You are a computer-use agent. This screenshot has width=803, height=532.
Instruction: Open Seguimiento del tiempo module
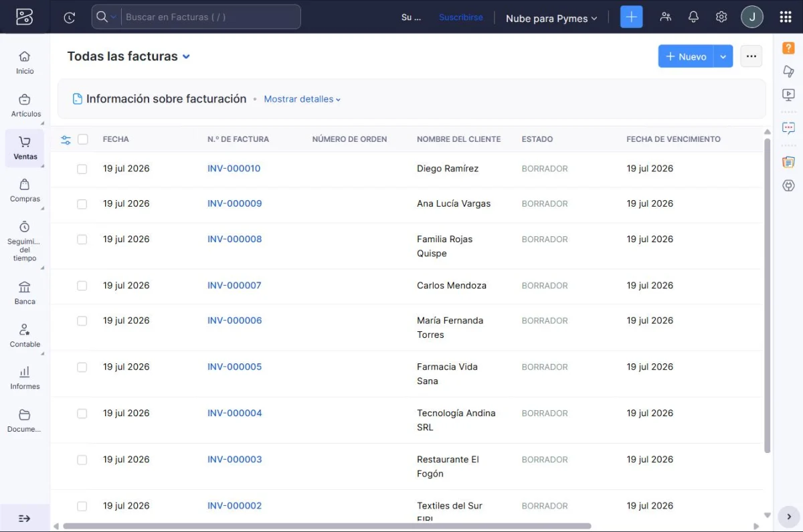tap(25, 241)
